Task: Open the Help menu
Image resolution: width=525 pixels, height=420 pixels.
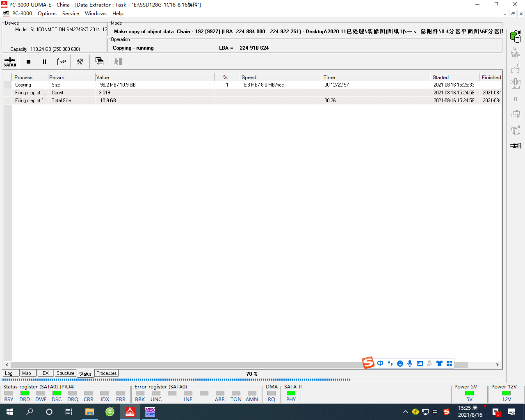Action: tap(118, 14)
